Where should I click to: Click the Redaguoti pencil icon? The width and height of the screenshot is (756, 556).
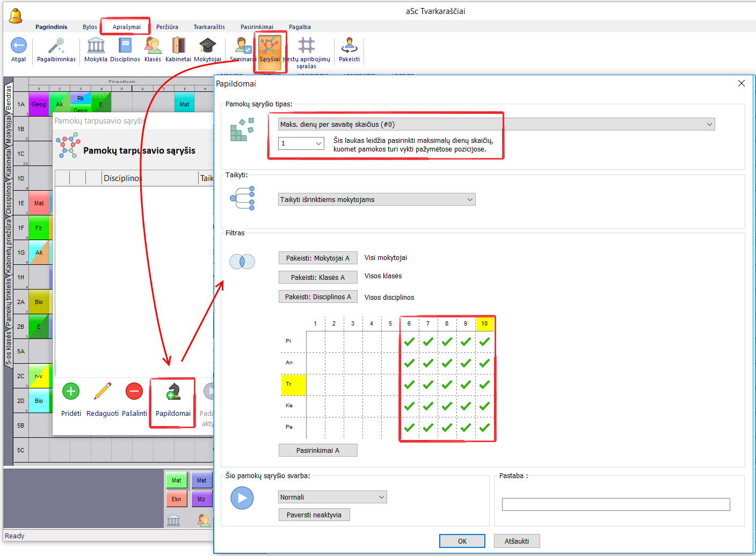(103, 392)
